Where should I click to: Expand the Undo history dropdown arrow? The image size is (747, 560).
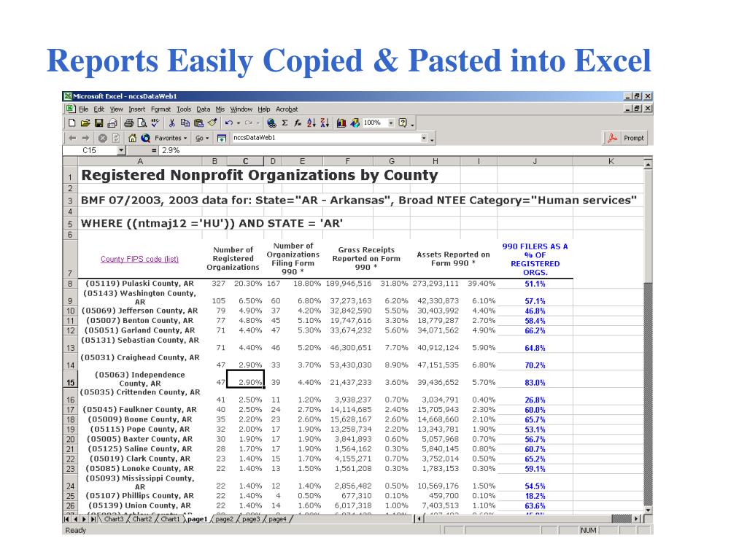(x=239, y=122)
